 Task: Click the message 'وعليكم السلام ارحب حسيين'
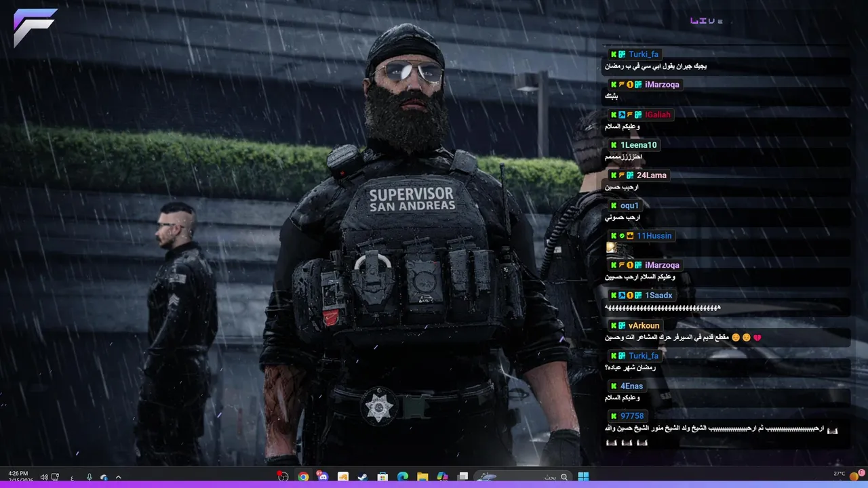[x=640, y=277]
